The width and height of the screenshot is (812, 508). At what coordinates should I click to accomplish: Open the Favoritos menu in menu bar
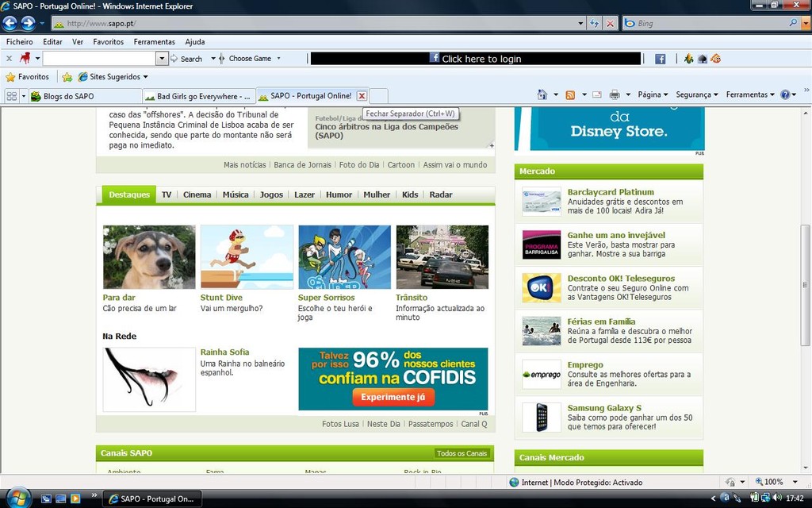pyautogui.click(x=108, y=42)
